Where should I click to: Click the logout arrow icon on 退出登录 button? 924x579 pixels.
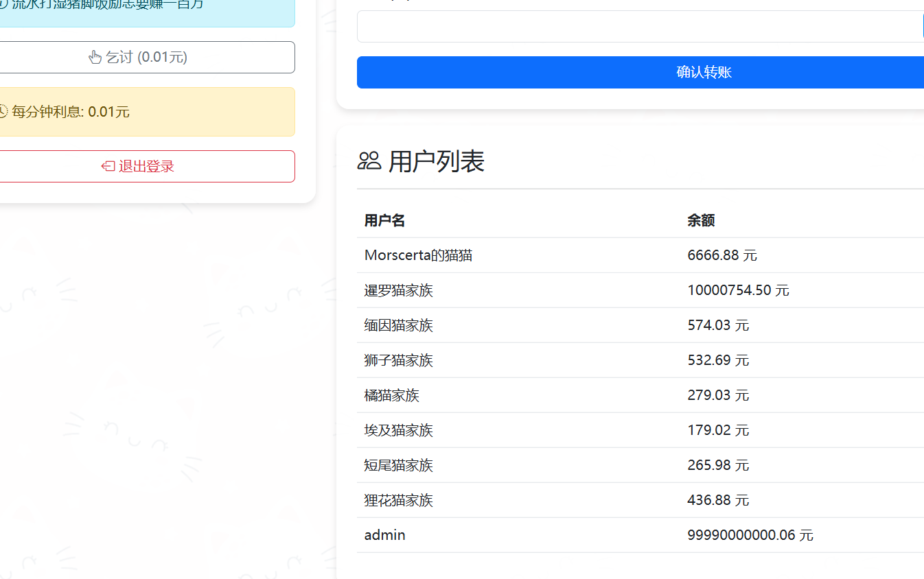(108, 166)
